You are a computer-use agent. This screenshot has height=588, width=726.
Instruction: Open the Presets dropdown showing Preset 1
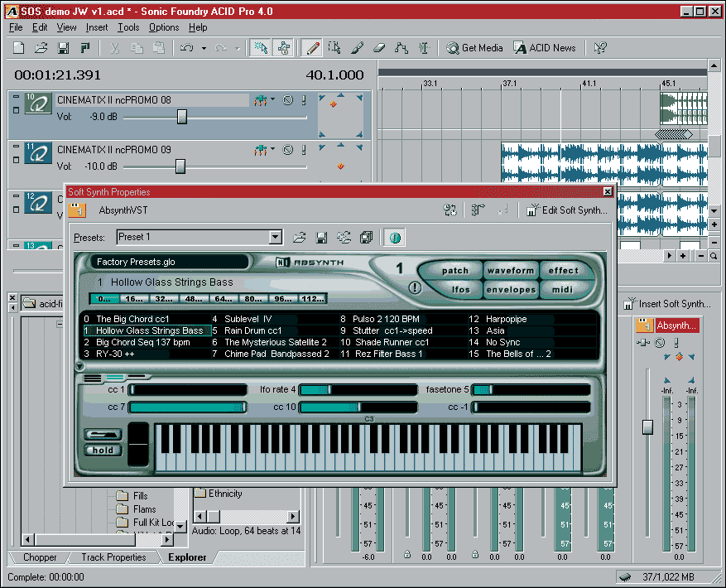point(276,237)
